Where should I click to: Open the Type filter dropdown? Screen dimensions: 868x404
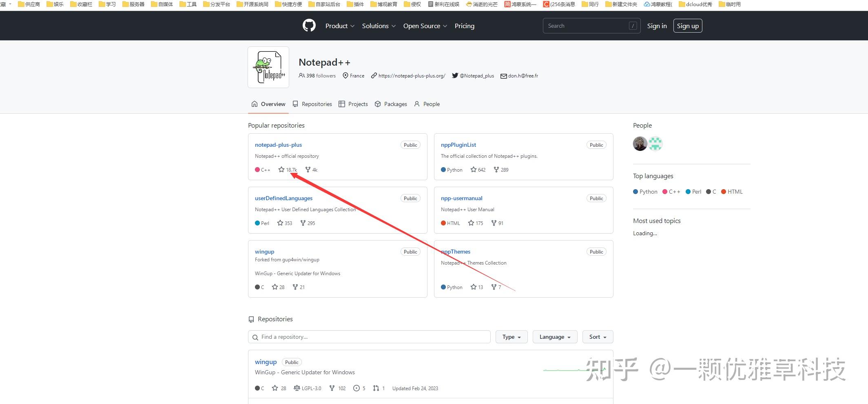(511, 337)
